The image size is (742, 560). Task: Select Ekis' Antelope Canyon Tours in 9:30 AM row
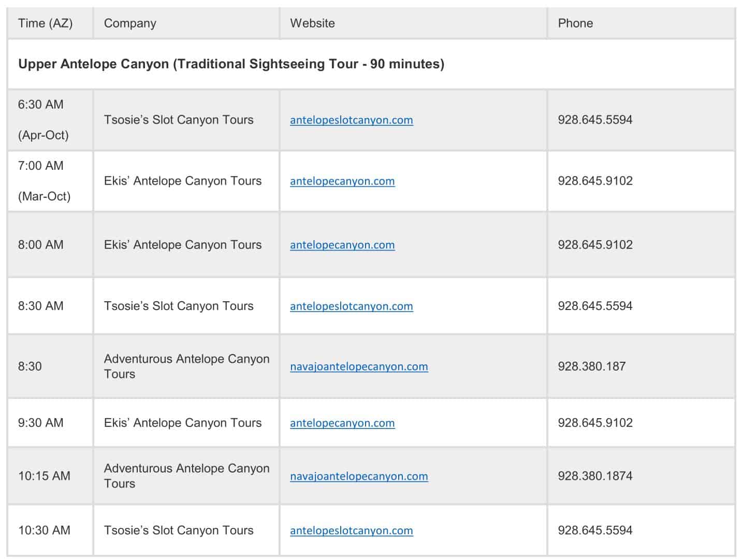click(183, 423)
